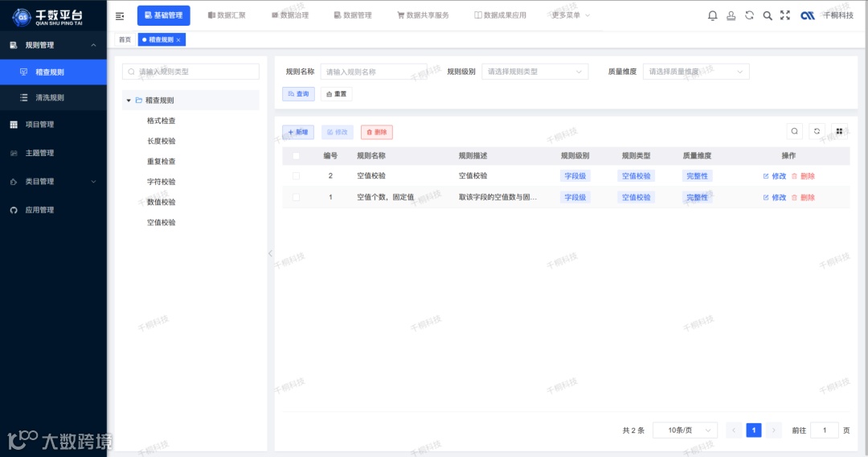Image resolution: width=868 pixels, height=457 pixels.
Task: Go to pagination page 1 button
Action: [x=753, y=430]
